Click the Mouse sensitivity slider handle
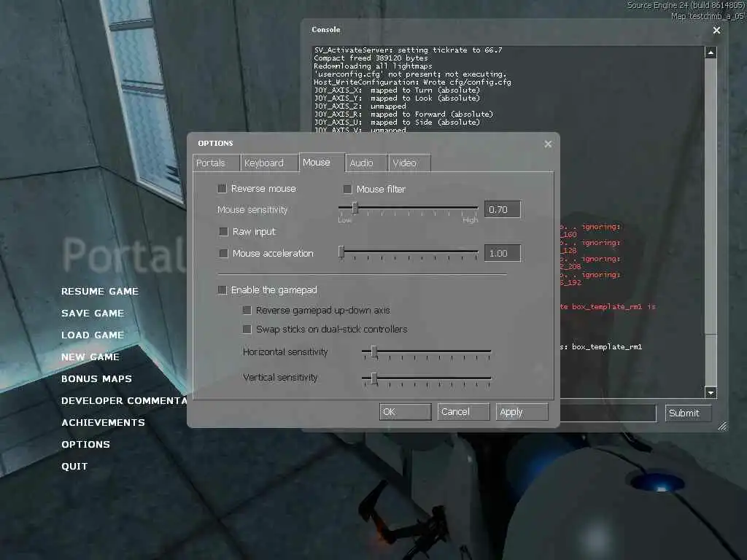Screen dimensions: 747x560 [x=355, y=208]
